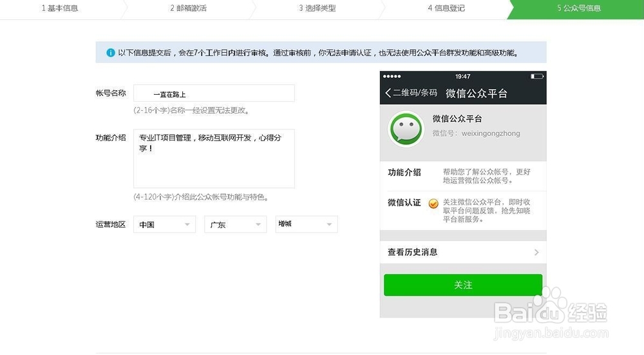This screenshot has height=355, width=644.
Task: Click the 功能介绍 text area
Action: tap(214, 158)
